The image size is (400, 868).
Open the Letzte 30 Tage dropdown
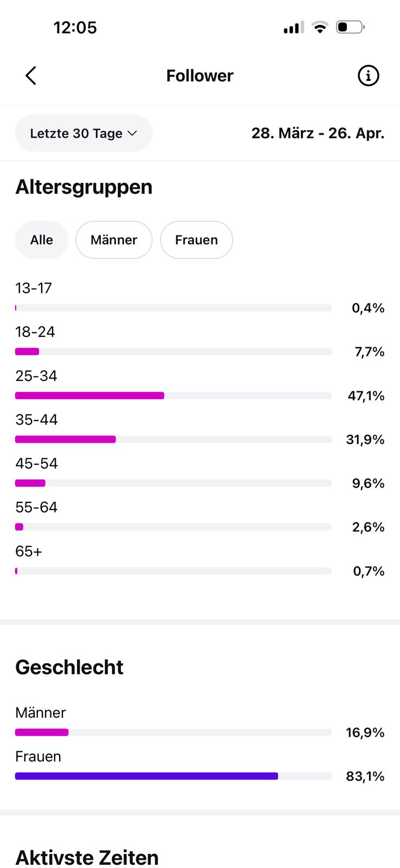pyautogui.click(x=83, y=133)
